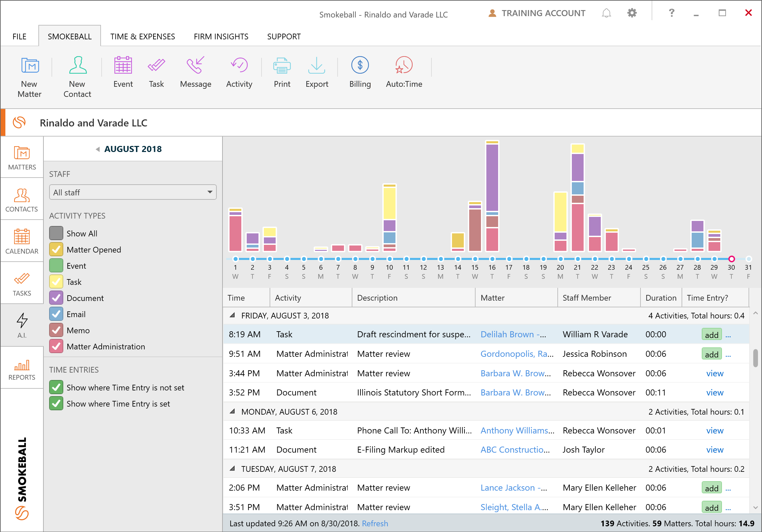Open the Firm Insights tab
The height and width of the screenshot is (532, 762).
tap(221, 36)
